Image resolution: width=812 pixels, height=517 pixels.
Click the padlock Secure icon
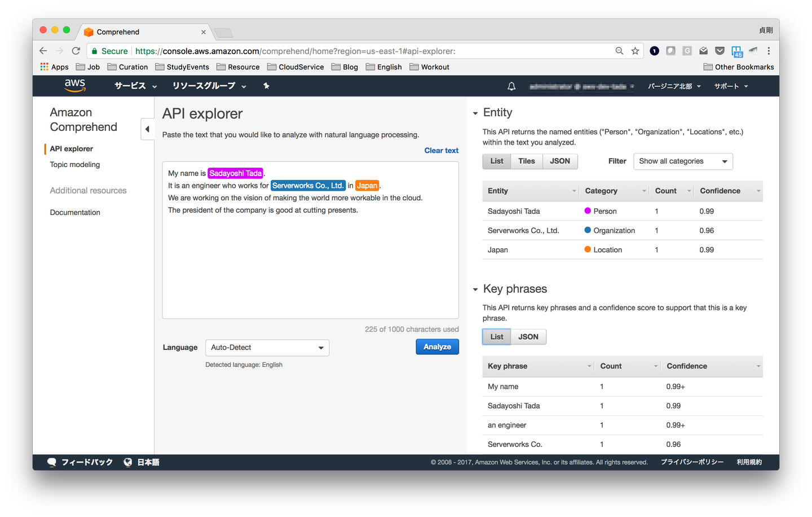pos(94,51)
